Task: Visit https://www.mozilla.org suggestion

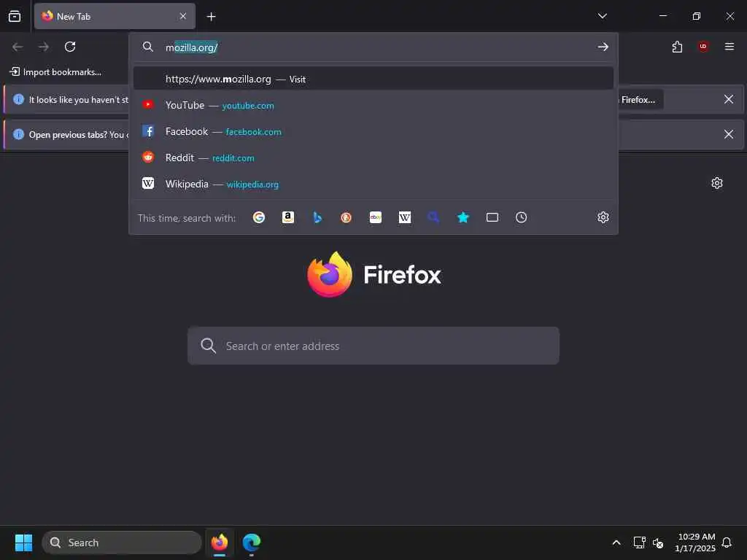Action: 373,79
